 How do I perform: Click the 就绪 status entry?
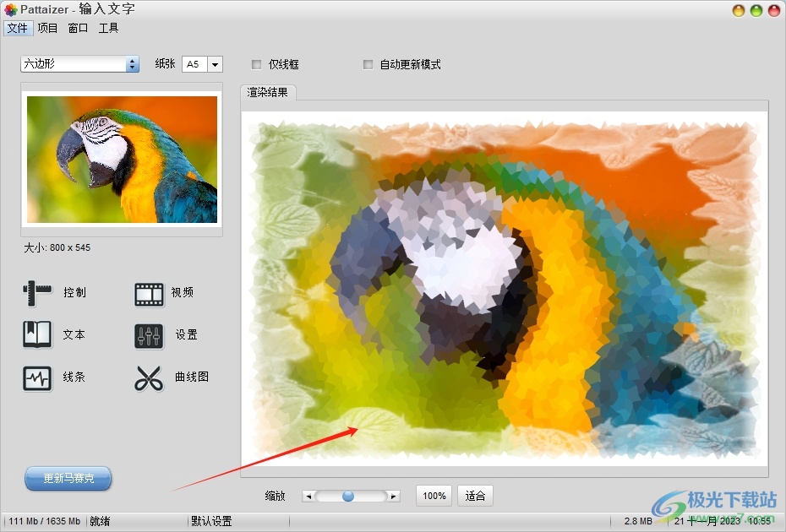tap(100, 521)
